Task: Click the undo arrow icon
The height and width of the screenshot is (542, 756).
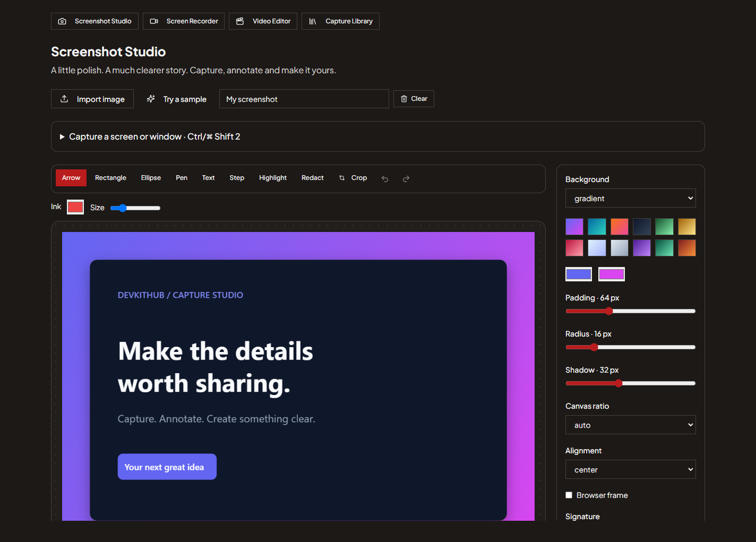Action: (385, 179)
